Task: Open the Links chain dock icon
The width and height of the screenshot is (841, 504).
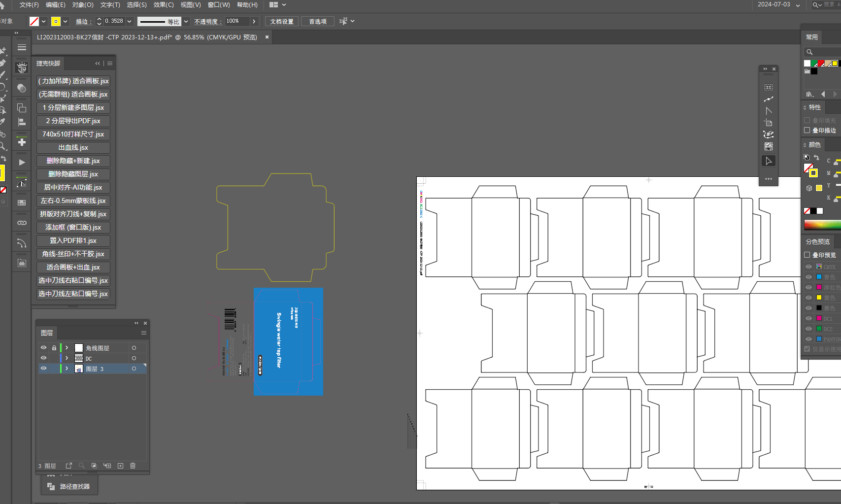Action: point(22,223)
